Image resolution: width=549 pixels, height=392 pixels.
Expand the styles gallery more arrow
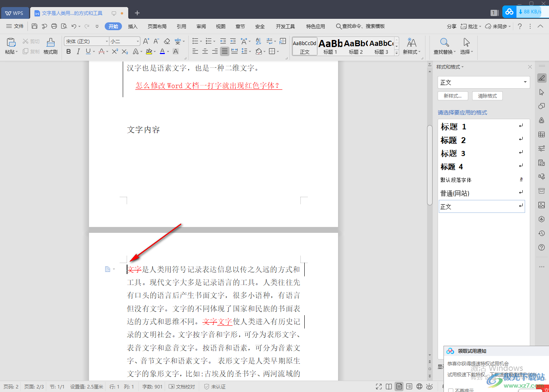396,53
